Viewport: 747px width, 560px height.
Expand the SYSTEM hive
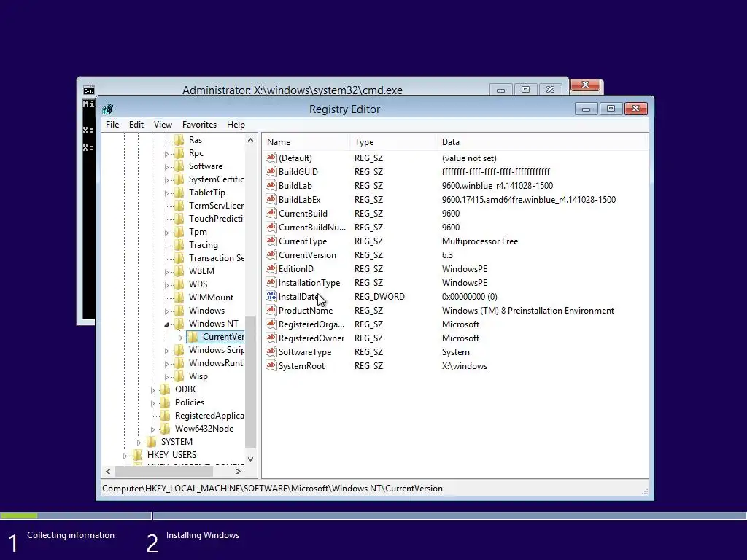coord(139,443)
